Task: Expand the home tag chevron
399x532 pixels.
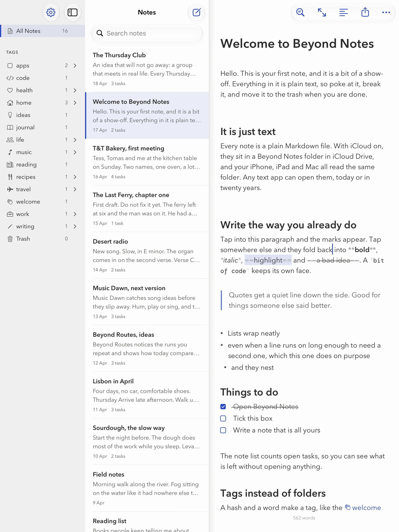Action: coord(75,103)
